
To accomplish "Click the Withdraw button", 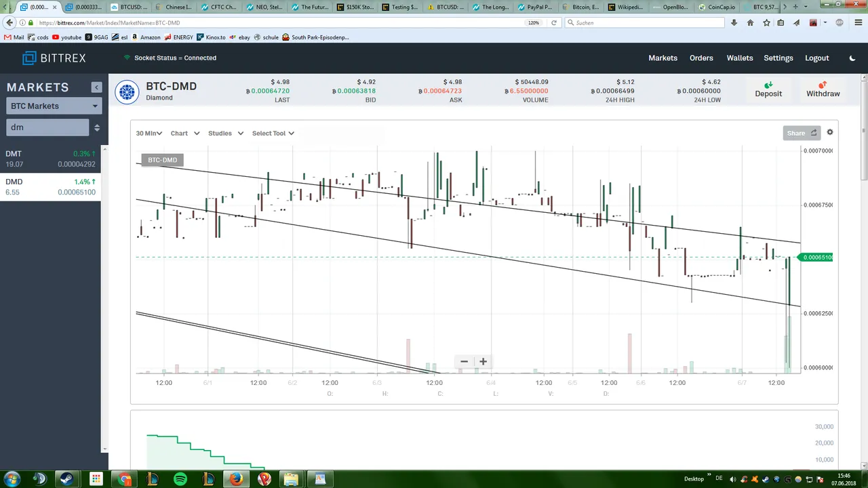I will click(x=823, y=89).
